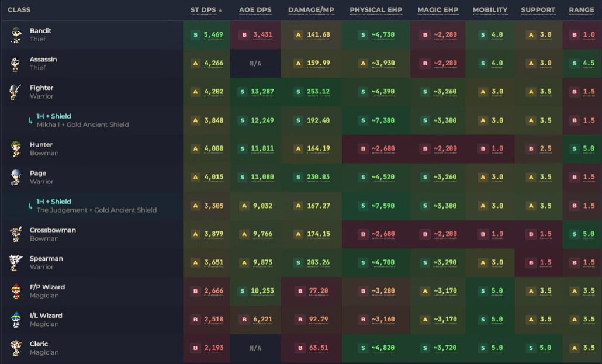Click Crossbowman's Damage/MP value 174.15
This screenshot has width=602, height=364.
[x=319, y=234]
